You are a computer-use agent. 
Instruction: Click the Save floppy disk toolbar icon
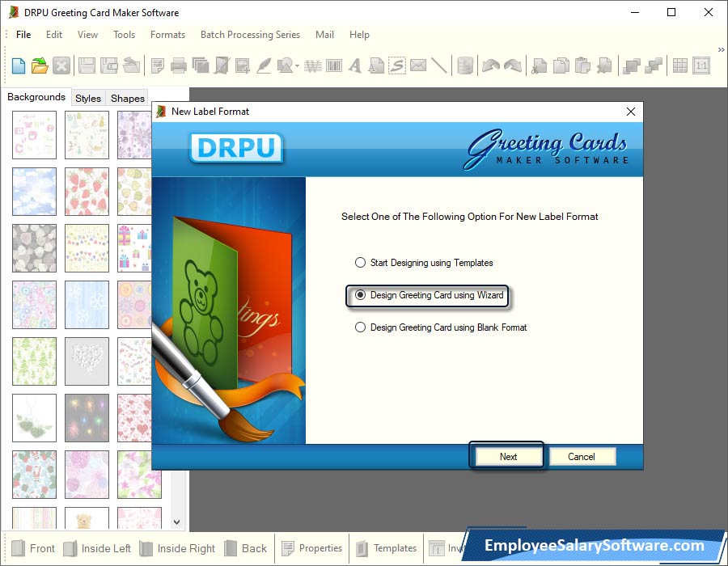point(87,65)
